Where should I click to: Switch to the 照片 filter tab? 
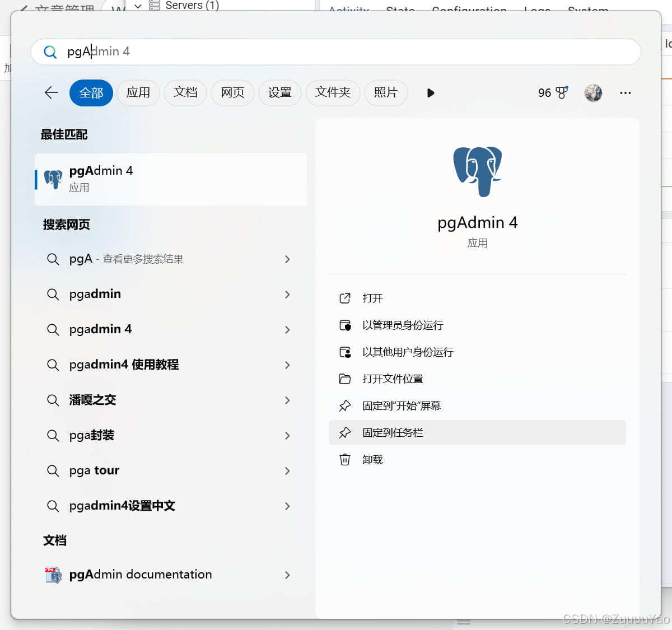pos(386,93)
